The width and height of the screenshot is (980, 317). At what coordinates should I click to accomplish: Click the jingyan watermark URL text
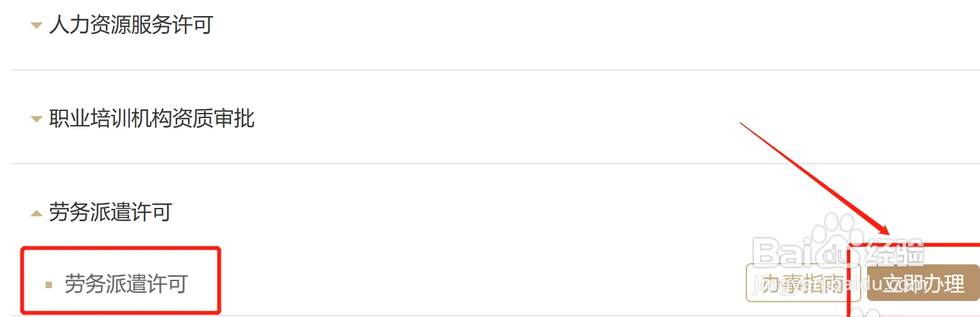[841, 284]
